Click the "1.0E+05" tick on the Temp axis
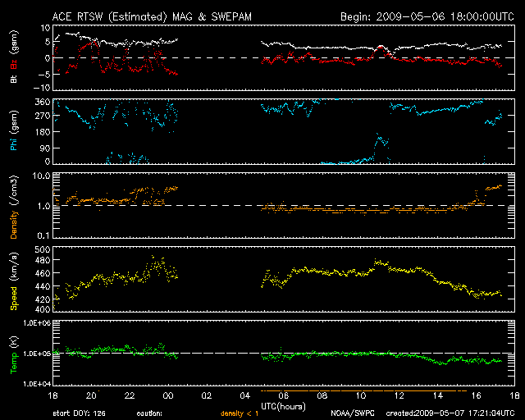This screenshot has height=420, width=525. pyautogui.click(x=37, y=354)
